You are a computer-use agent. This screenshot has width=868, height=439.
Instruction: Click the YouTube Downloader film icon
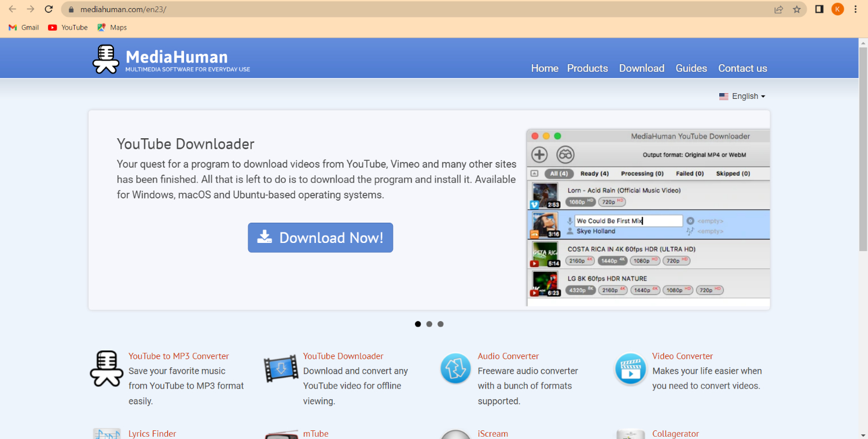[281, 369]
